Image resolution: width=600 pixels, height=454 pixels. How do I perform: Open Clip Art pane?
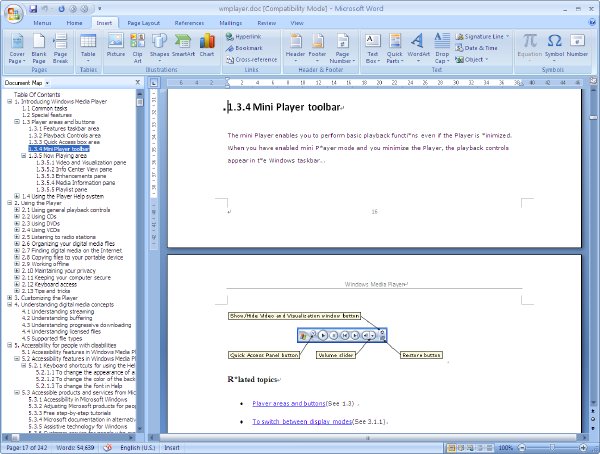pyautogui.click(x=137, y=49)
